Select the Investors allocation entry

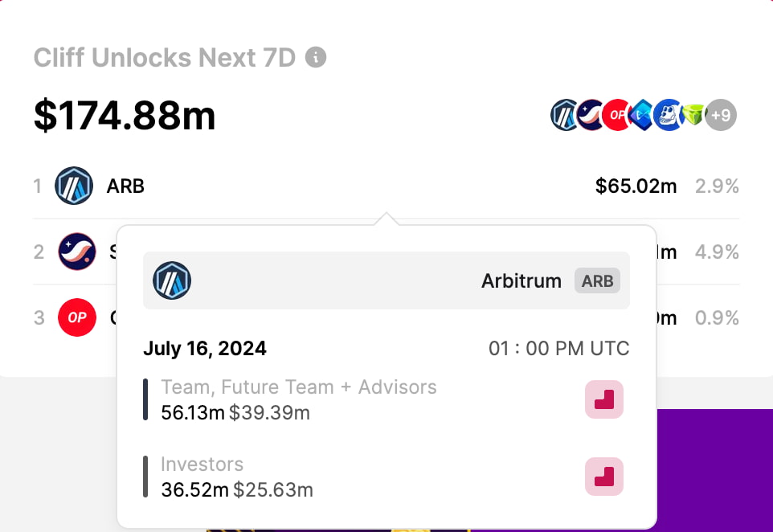tap(202, 464)
